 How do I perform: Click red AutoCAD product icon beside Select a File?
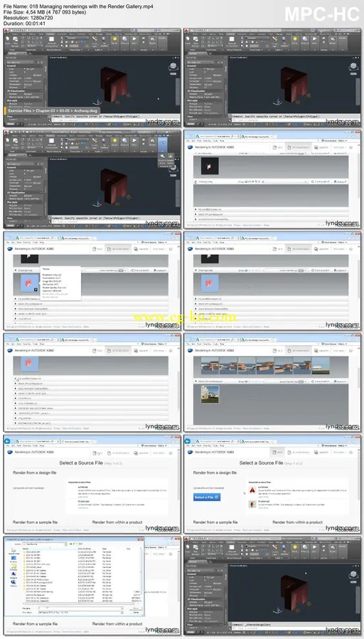[x=252, y=490]
